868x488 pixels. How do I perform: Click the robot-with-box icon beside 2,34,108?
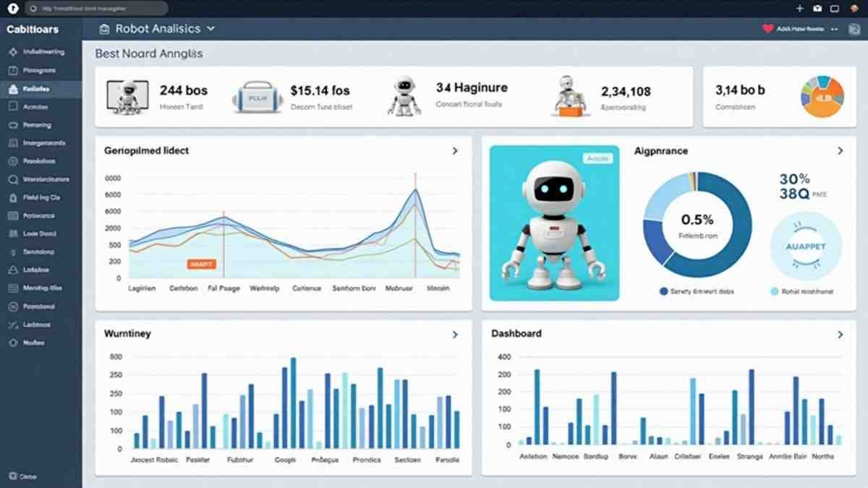pyautogui.click(x=571, y=96)
